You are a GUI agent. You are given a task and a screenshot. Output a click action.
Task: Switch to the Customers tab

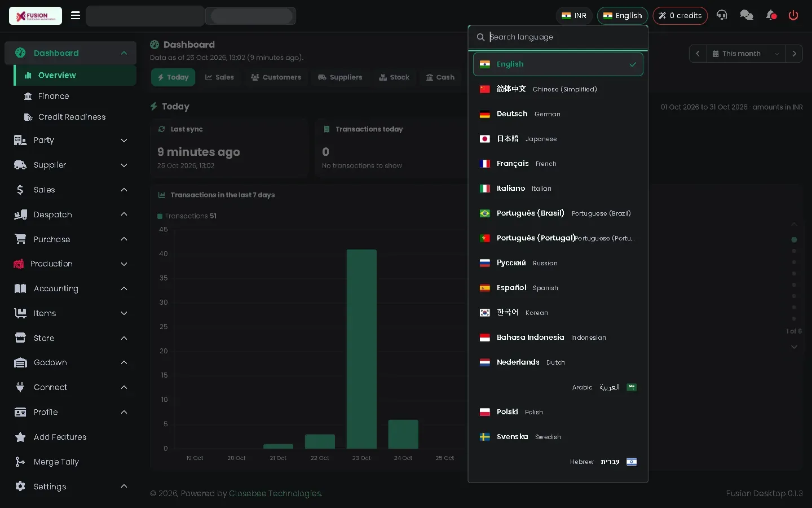(x=276, y=77)
